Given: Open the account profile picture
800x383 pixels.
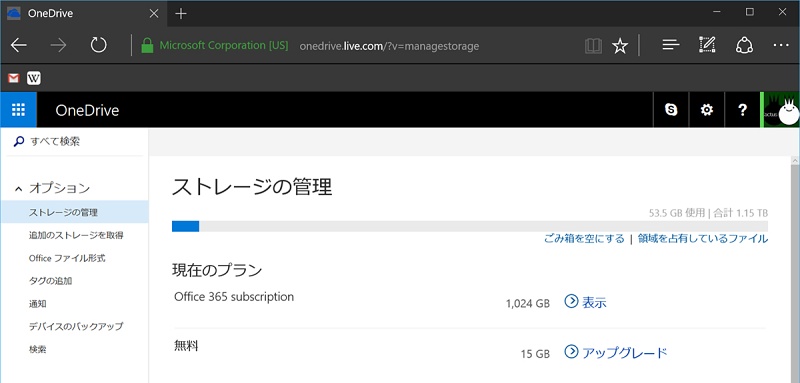Looking at the screenshot, I should (x=780, y=110).
